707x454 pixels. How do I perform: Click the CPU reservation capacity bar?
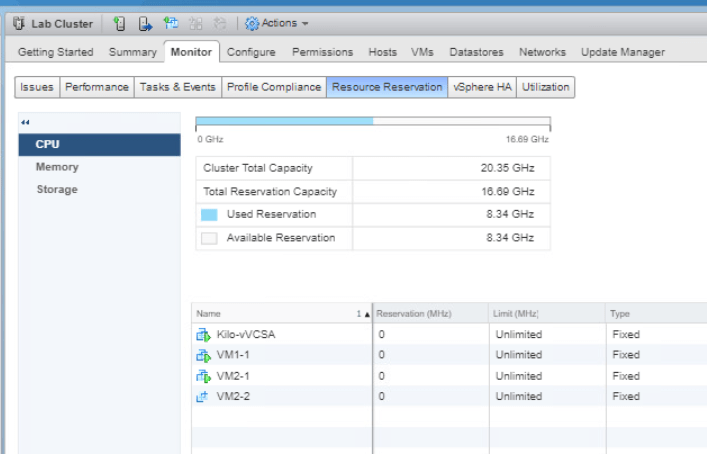pyautogui.click(x=372, y=121)
